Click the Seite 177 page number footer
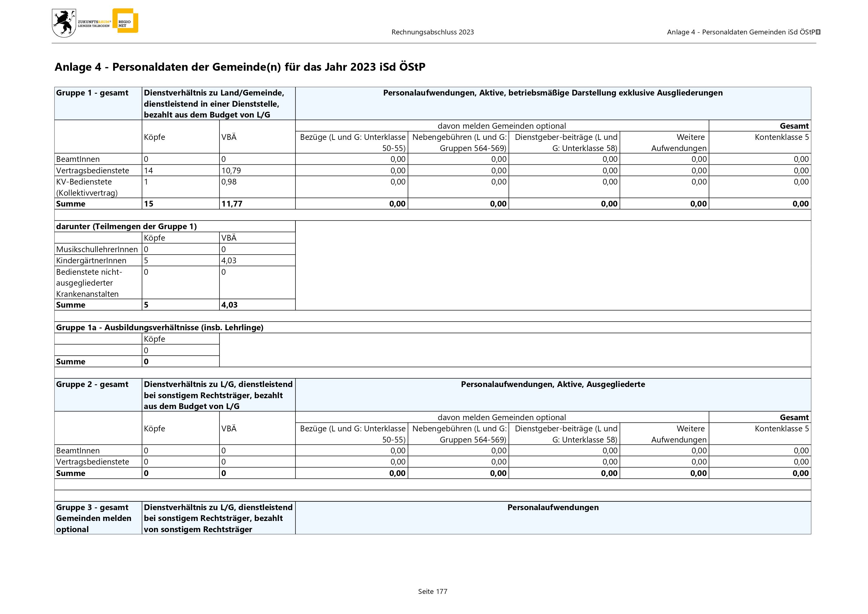This screenshot has height=614, width=868. [x=432, y=591]
